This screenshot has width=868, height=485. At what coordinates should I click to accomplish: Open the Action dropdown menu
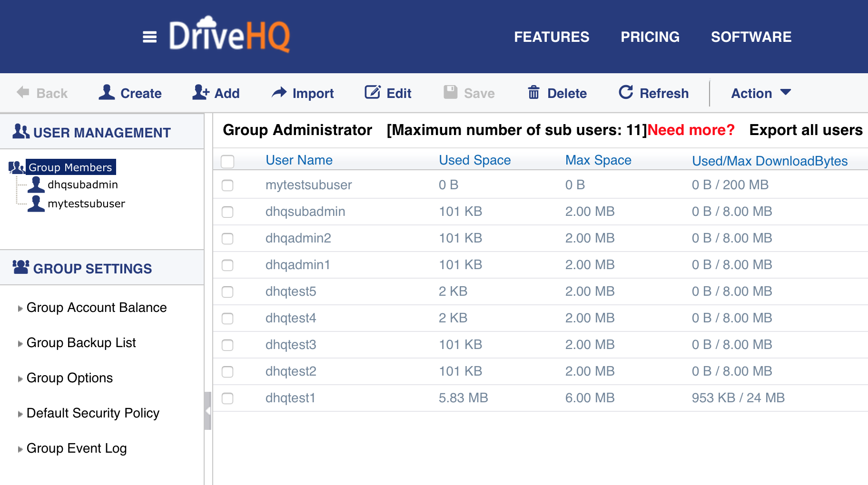[x=760, y=93]
